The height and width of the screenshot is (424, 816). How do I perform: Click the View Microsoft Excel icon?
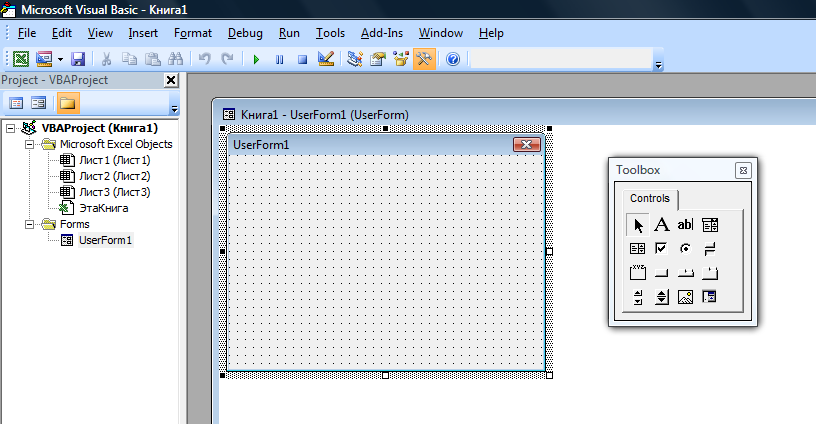[21, 59]
